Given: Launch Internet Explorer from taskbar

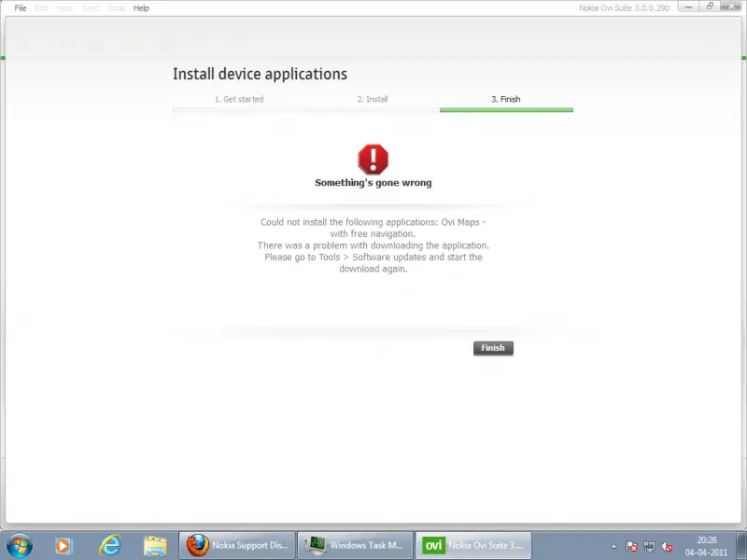Looking at the screenshot, I should (110, 545).
